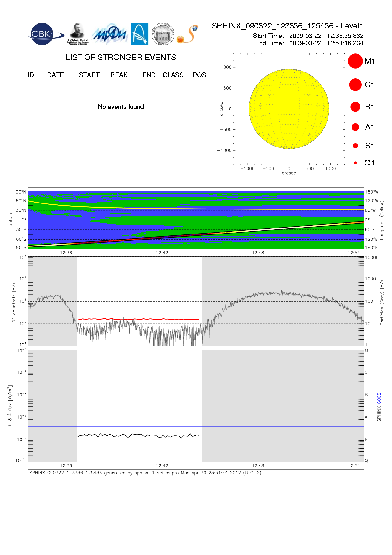Click the START column header
This screenshot has height=555, width=392.
(89, 75)
